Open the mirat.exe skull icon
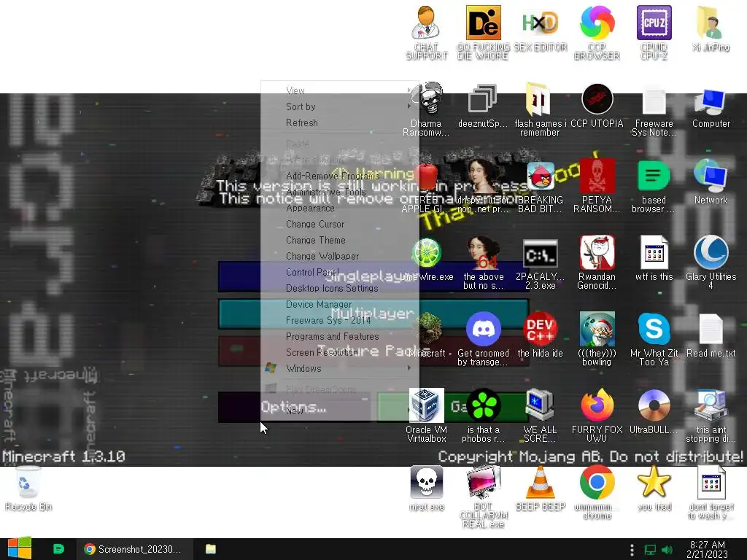Image resolution: width=747 pixels, height=560 pixels. [426, 483]
